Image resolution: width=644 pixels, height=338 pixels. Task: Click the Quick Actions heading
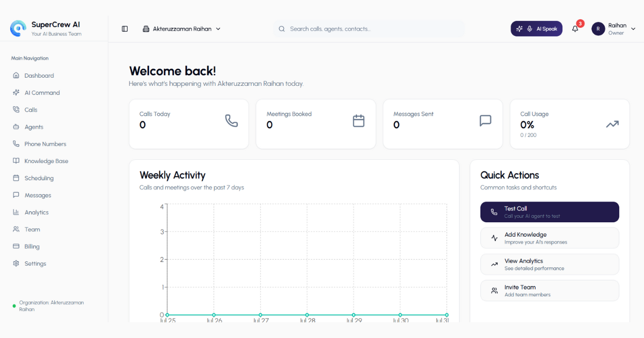[509, 175]
